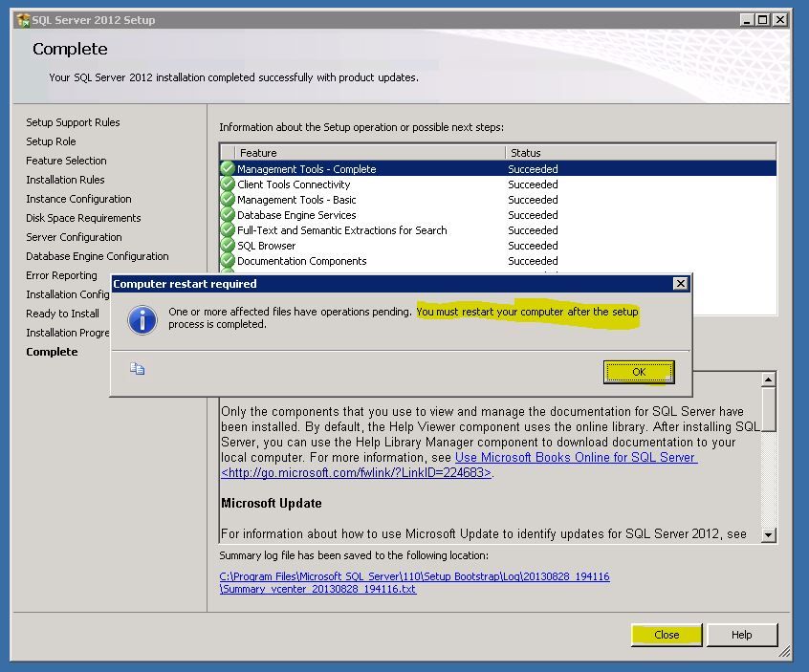Select the Management Tools - Complete row
This screenshot has width=809, height=672.
[x=498, y=168]
